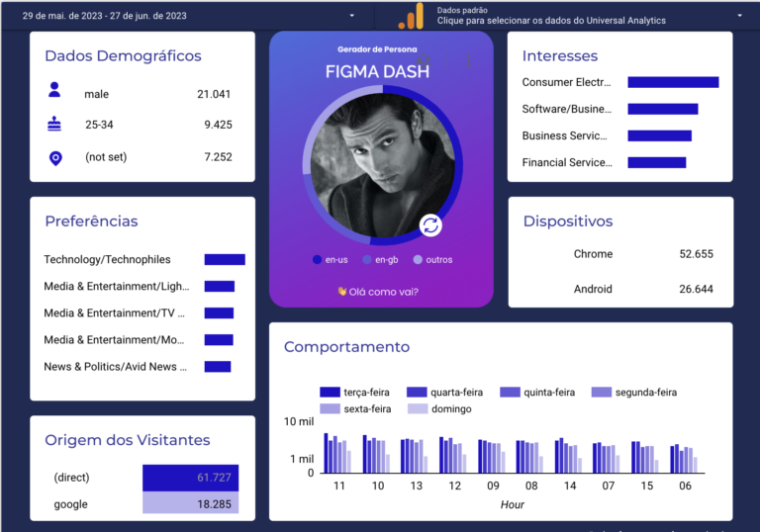Click the FIGMA DASH title

[x=377, y=72]
